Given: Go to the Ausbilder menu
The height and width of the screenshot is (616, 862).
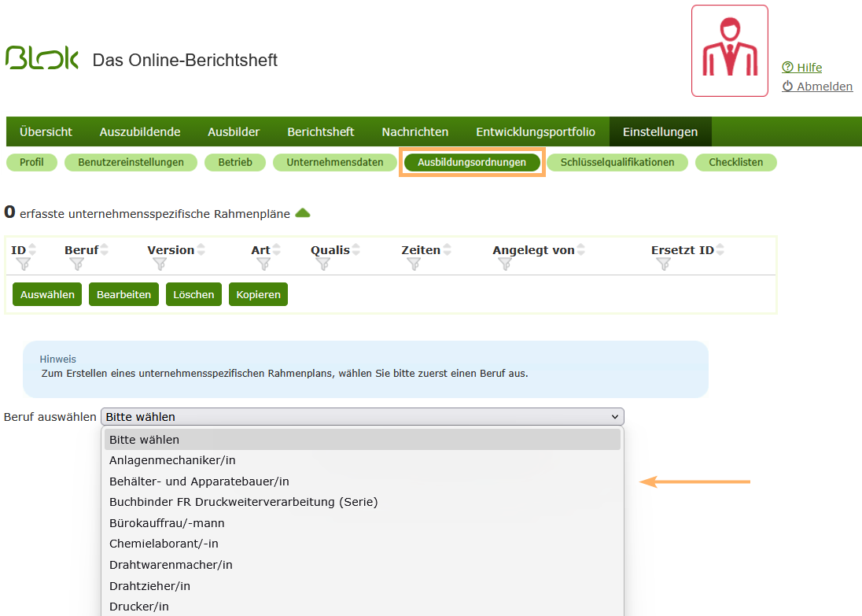Looking at the screenshot, I should pos(234,132).
